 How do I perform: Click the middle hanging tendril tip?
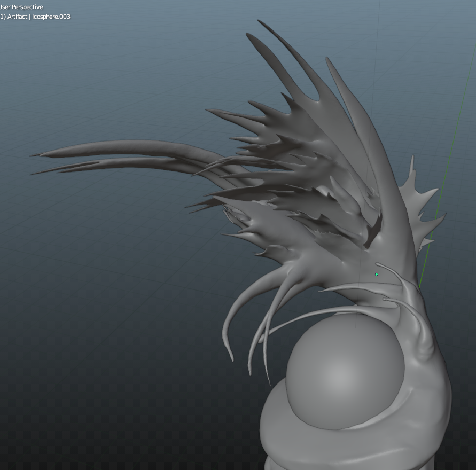tap(250, 372)
